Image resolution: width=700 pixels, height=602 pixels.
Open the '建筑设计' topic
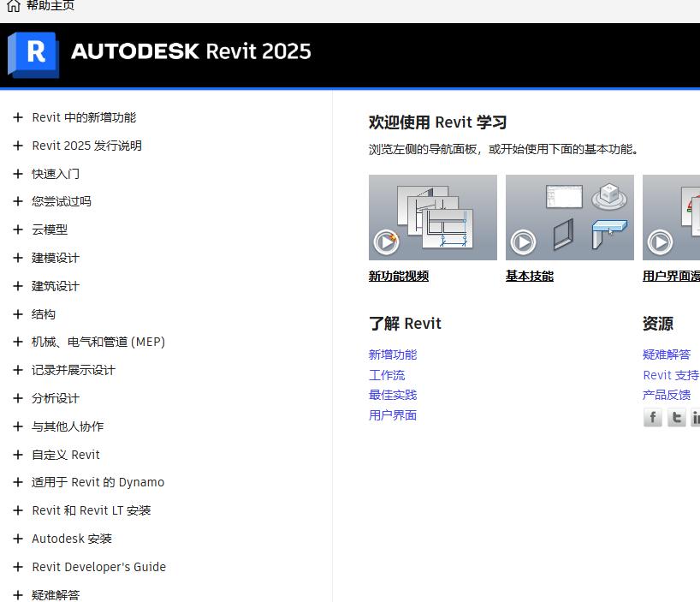pyautogui.click(x=56, y=286)
